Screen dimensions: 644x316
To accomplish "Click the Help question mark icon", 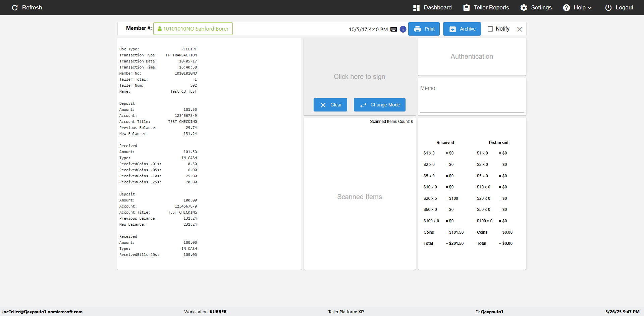I will pos(566,7).
